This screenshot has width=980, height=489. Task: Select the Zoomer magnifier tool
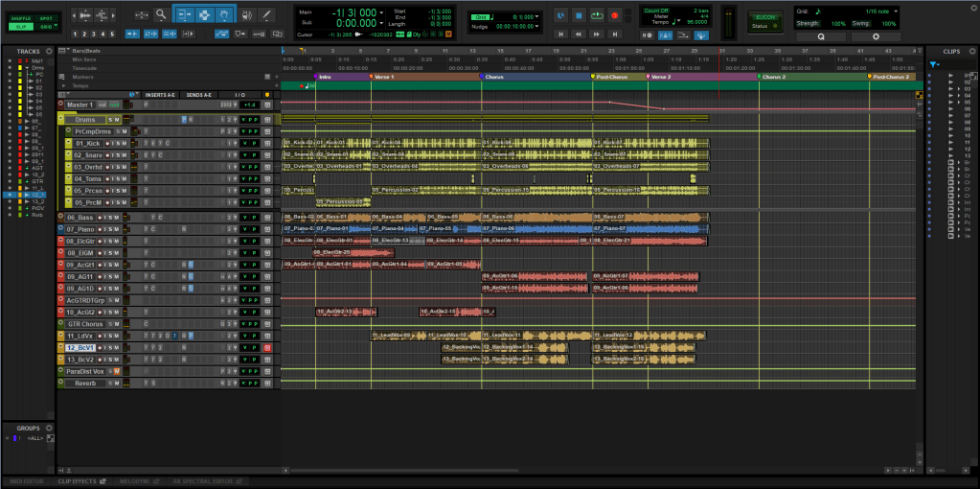[159, 15]
